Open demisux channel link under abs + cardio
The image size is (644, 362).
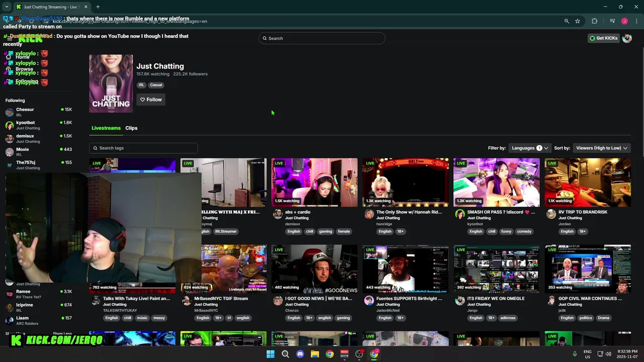[293, 224]
